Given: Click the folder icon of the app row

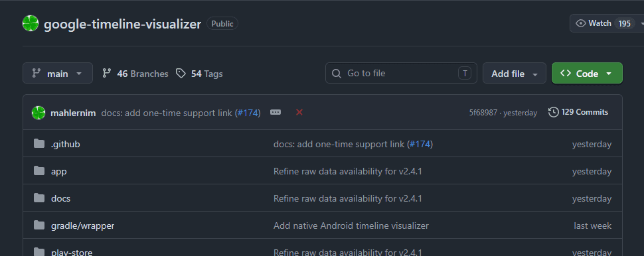Looking at the screenshot, I should click(39, 170).
